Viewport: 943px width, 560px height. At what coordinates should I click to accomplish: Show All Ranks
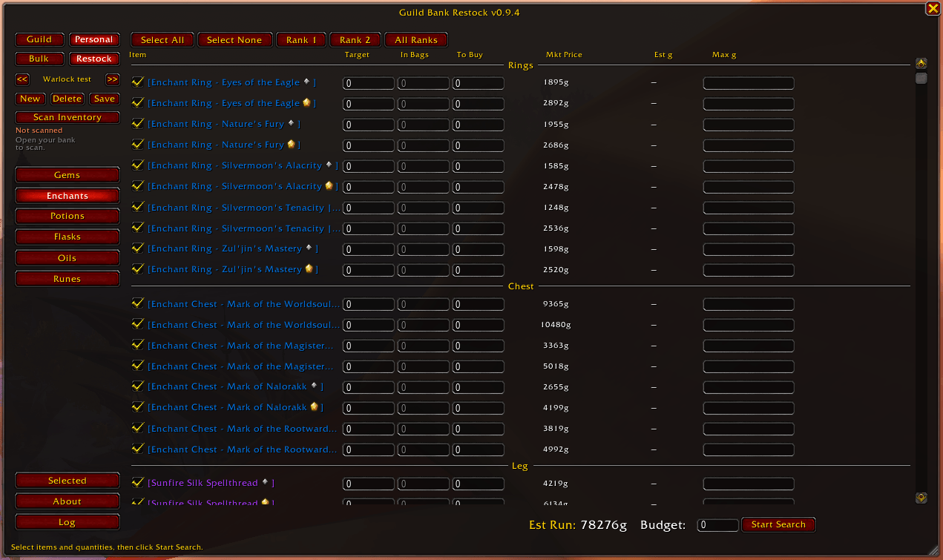pos(416,40)
